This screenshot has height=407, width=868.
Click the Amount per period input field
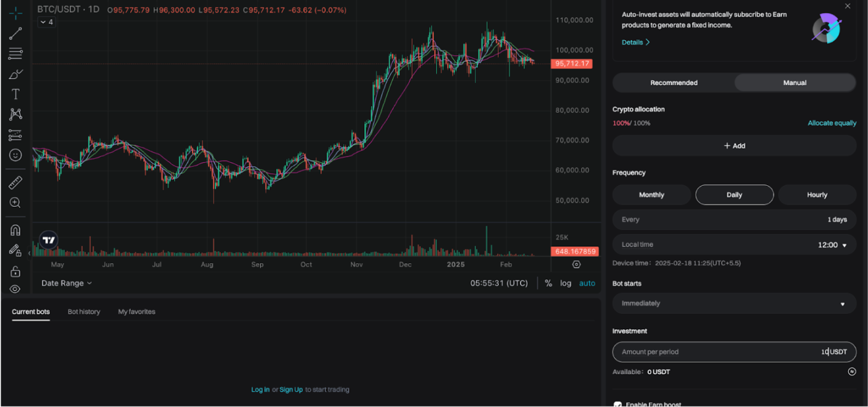(734, 351)
